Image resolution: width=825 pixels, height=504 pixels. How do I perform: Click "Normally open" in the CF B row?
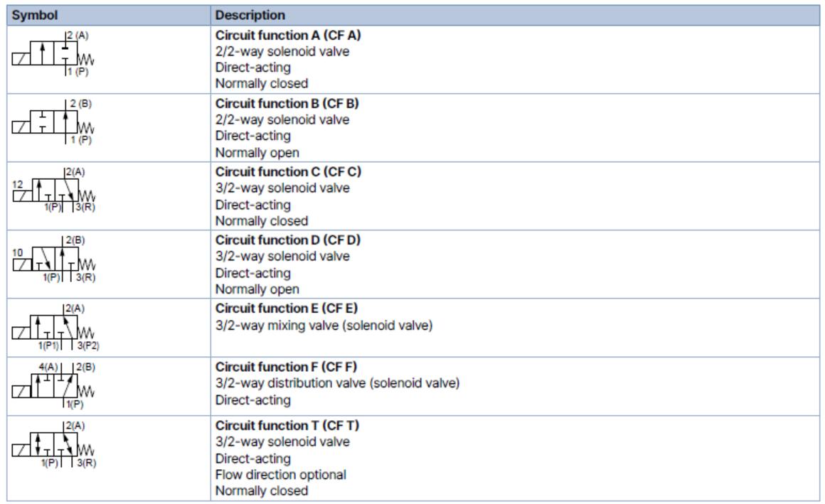click(x=252, y=153)
